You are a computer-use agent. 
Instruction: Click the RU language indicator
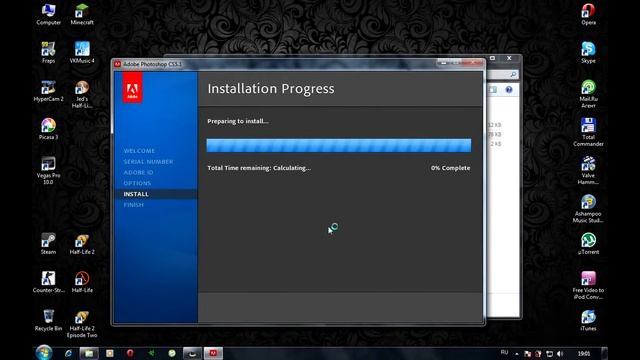[504, 352]
